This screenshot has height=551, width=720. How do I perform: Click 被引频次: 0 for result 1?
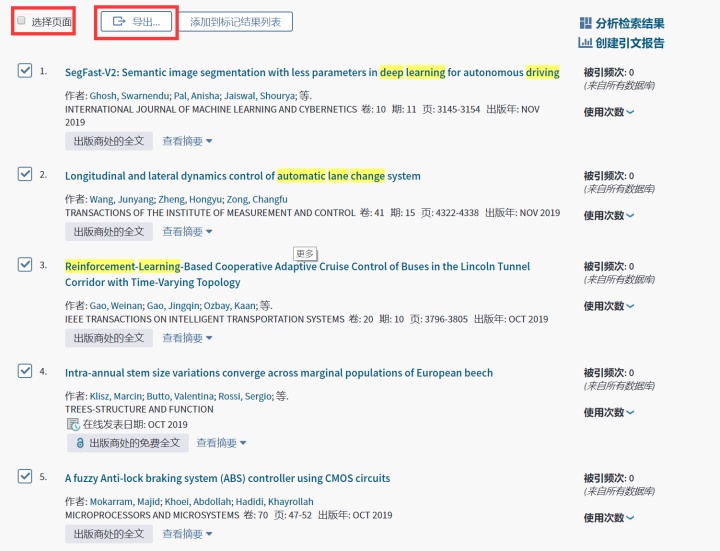point(609,72)
